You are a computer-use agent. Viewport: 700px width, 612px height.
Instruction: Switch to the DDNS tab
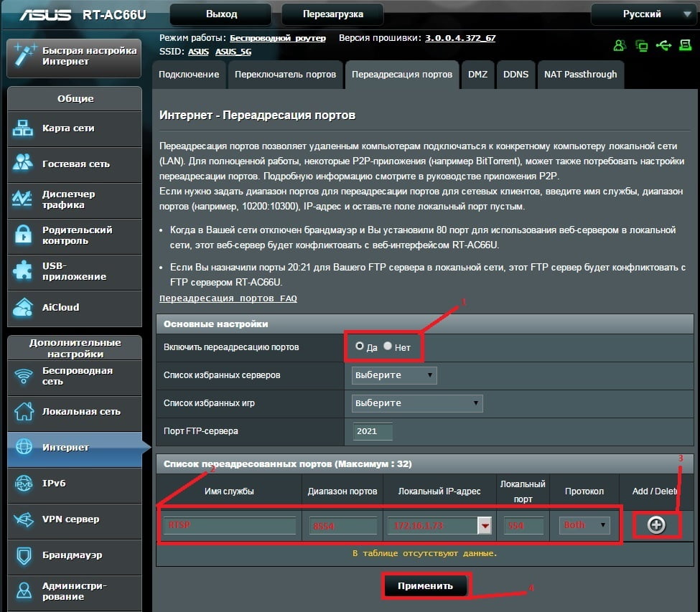point(515,75)
